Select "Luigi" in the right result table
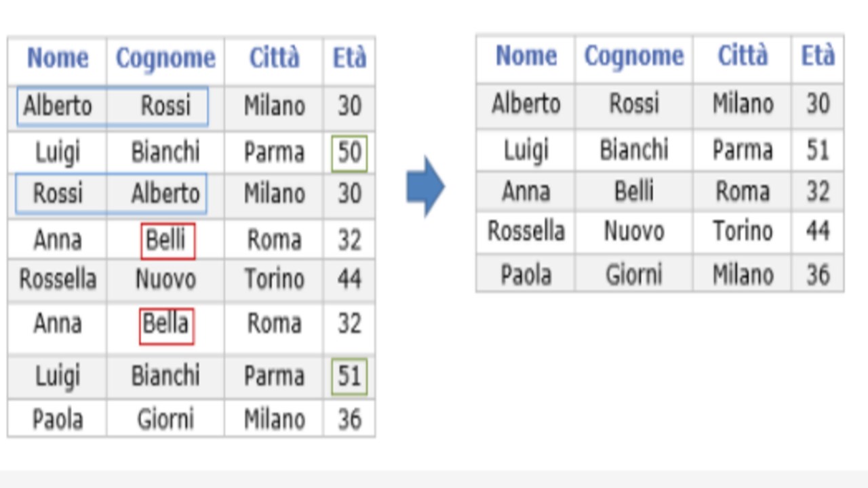868x488 pixels. pos(526,150)
